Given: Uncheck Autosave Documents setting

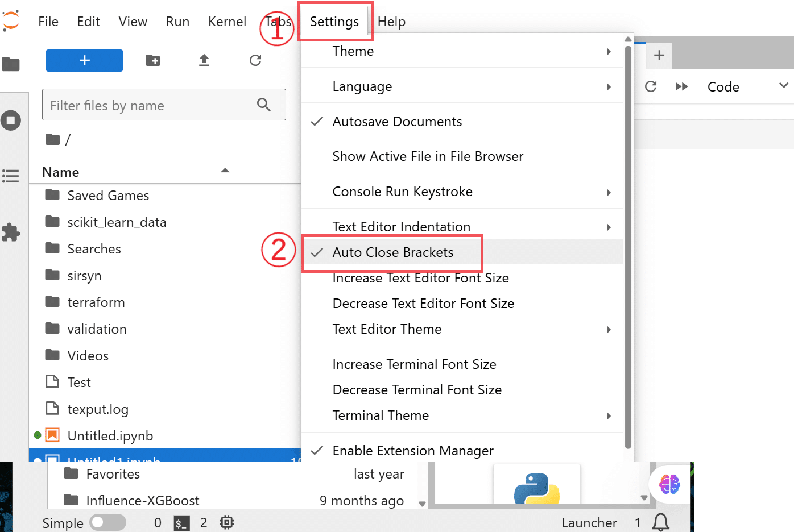Looking at the screenshot, I should click(397, 122).
